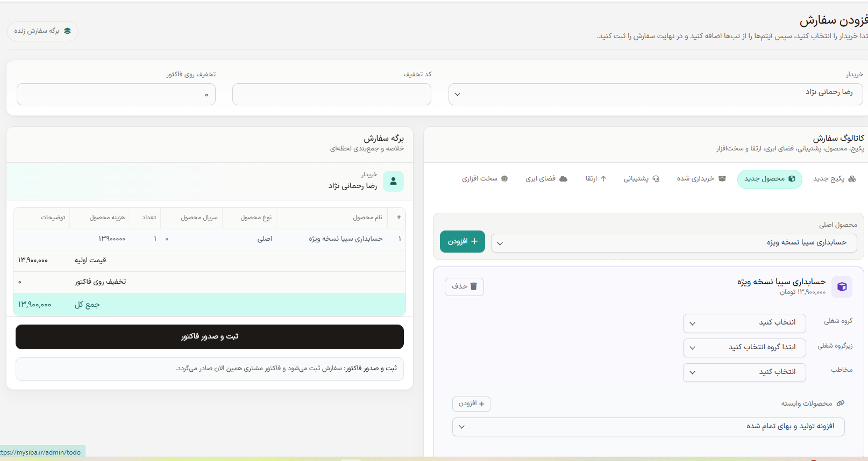Open the buyer (خریدار) dropdown
Image resolution: width=868 pixels, height=461 pixels.
[x=656, y=94]
